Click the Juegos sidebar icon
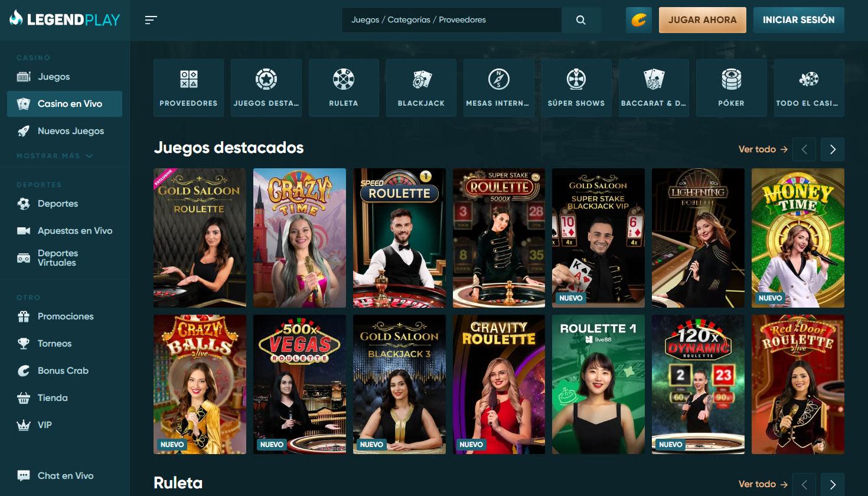The image size is (868, 496). pos(24,77)
